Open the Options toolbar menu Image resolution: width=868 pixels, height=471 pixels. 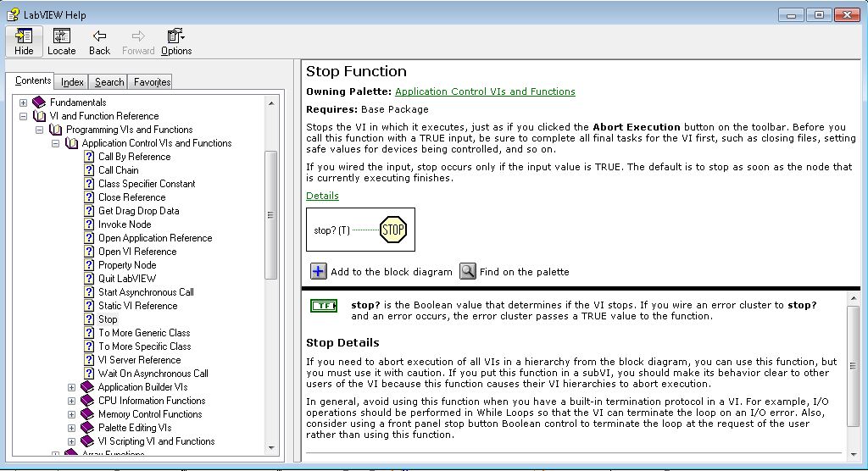176,42
